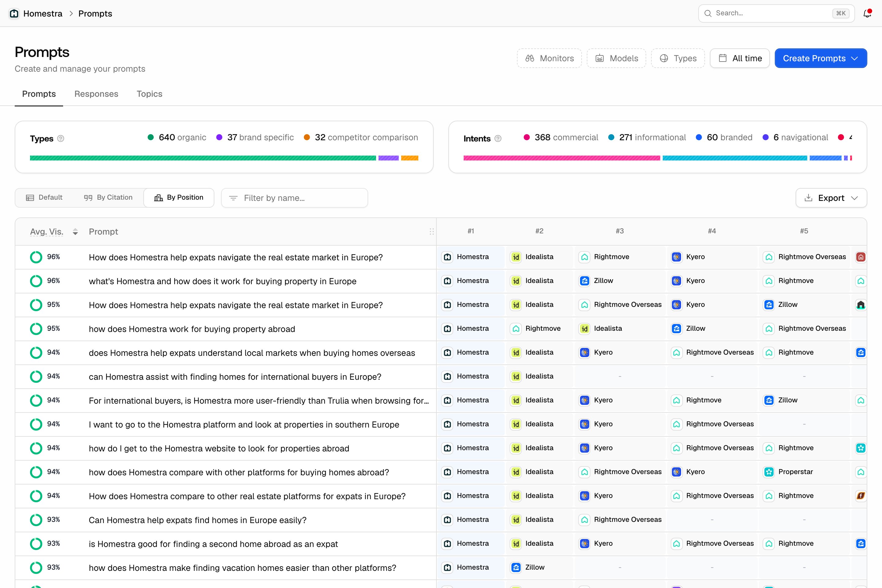Click the Avg. Vis. sort arrows
This screenshot has width=882, height=588.
(x=75, y=232)
